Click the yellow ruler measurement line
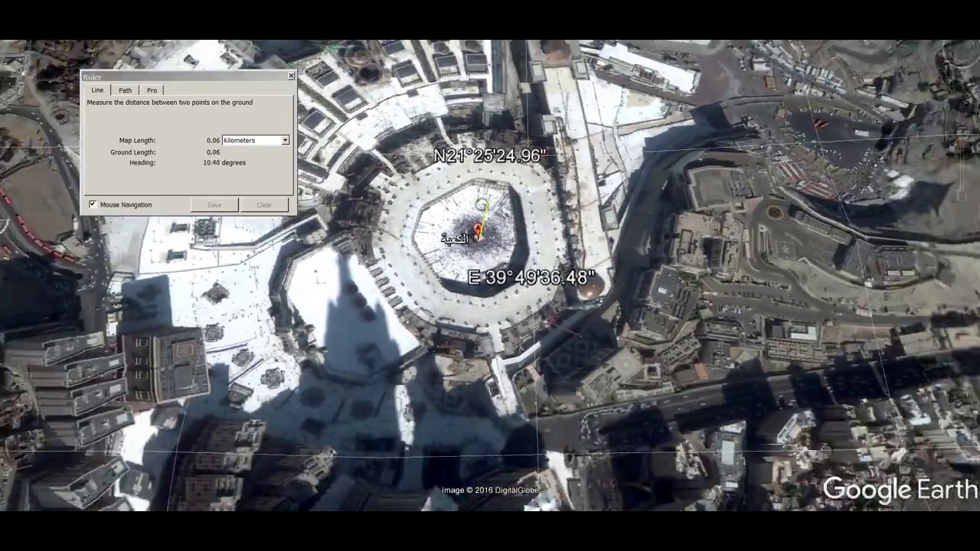Viewport: 980px width, 551px height. 481,216
